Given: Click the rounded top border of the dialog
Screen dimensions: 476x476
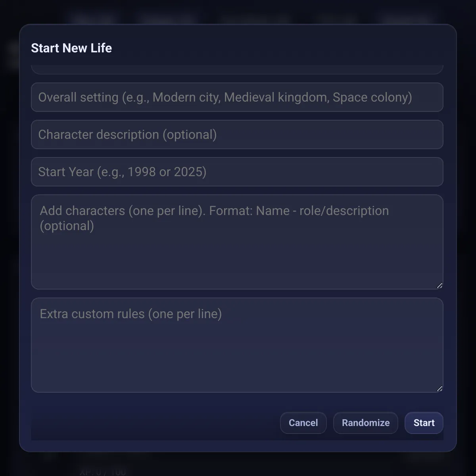Looking at the screenshot, I should [237, 25].
